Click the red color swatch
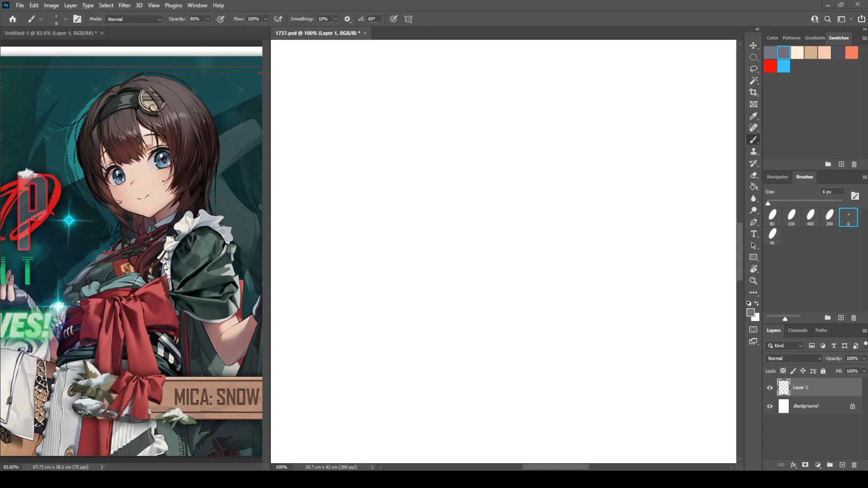Screen dimensions: 868x488 click(x=770, y=66)
